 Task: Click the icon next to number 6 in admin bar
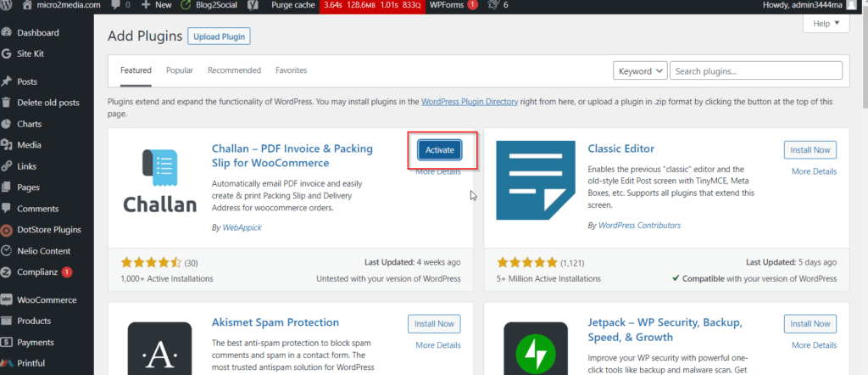[x=492, y=5]
